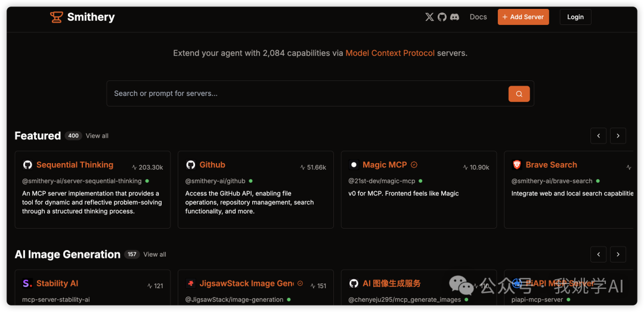Go to next Featured servers arrow
This screenshot has width=644, height=312.
(x=618, y=136)
